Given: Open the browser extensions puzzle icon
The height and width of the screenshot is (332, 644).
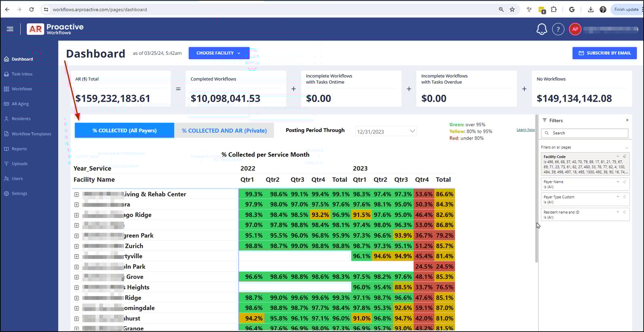Looking at the screenshot, I should 554,9.
